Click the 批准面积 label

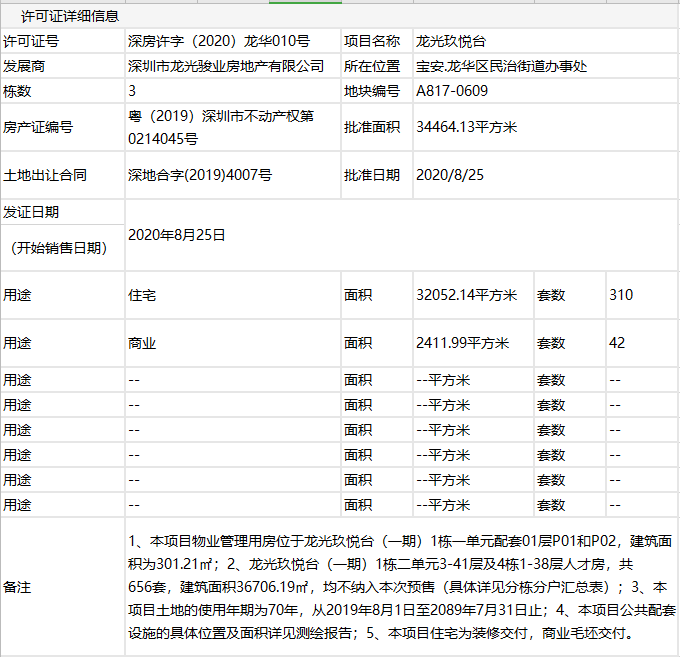click(372, 127)
